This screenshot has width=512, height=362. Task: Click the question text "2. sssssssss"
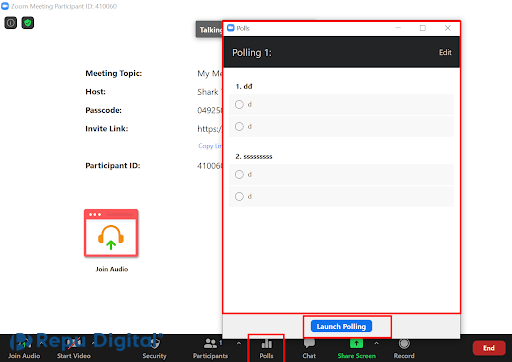tap(254, 156)
